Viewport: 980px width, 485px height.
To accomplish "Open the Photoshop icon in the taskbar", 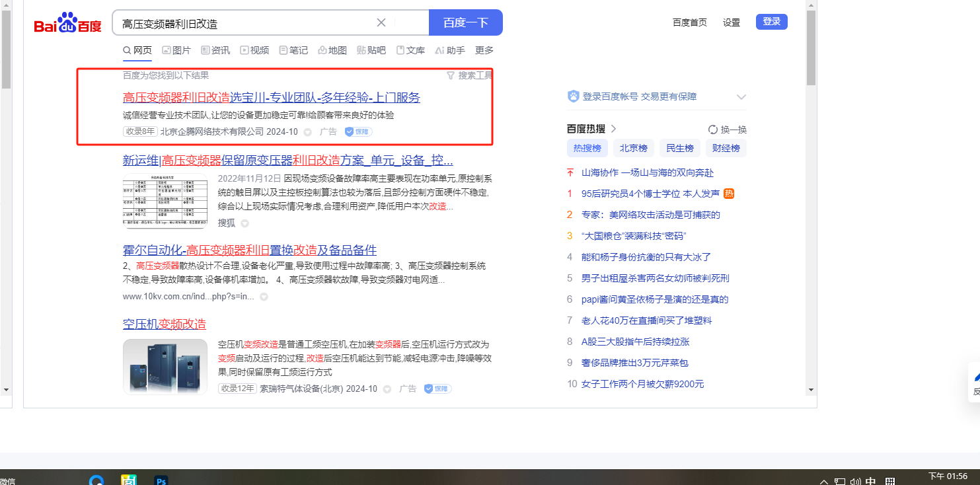I will (160, 480).
